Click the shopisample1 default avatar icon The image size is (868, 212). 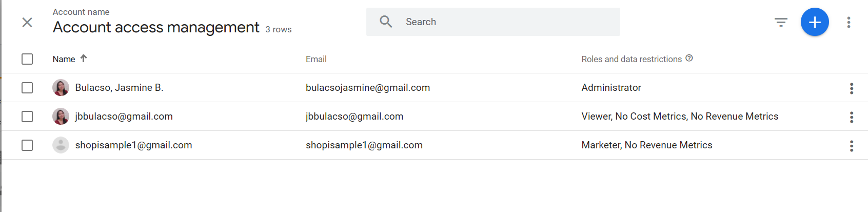pyautogui.click(x=61, y=145)
